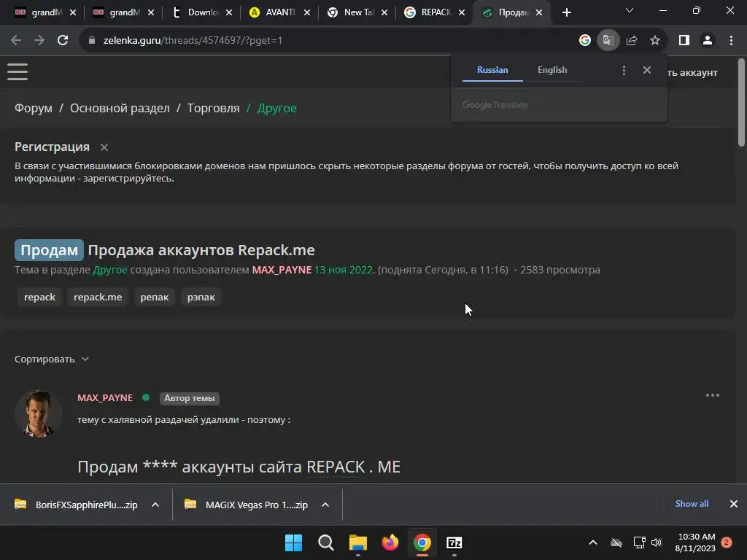The height and width of the screenshot is (560, 747).
Task: Open Windows Start menu
Action: 293,542
